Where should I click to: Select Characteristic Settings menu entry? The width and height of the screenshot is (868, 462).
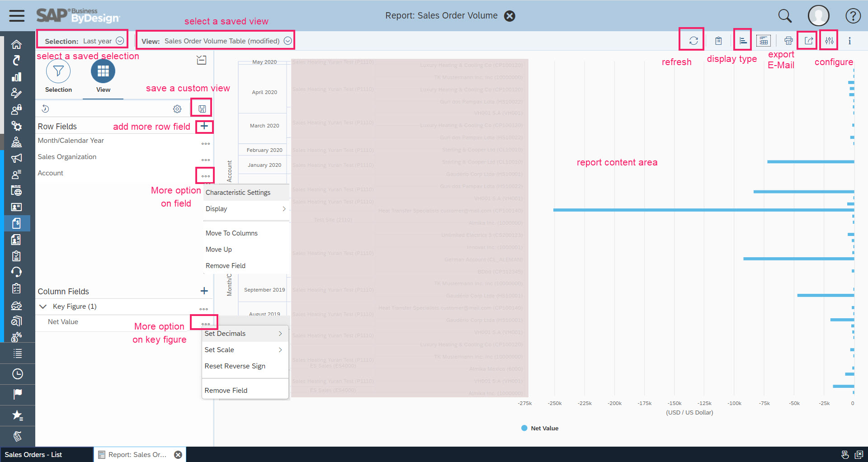(246, 193)
